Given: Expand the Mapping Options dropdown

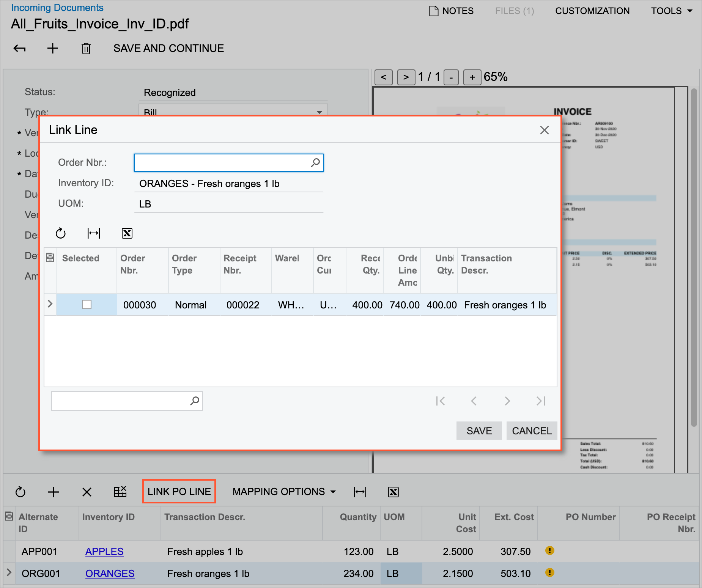Looking at the screenshot, I should click(x=284, y=492).
